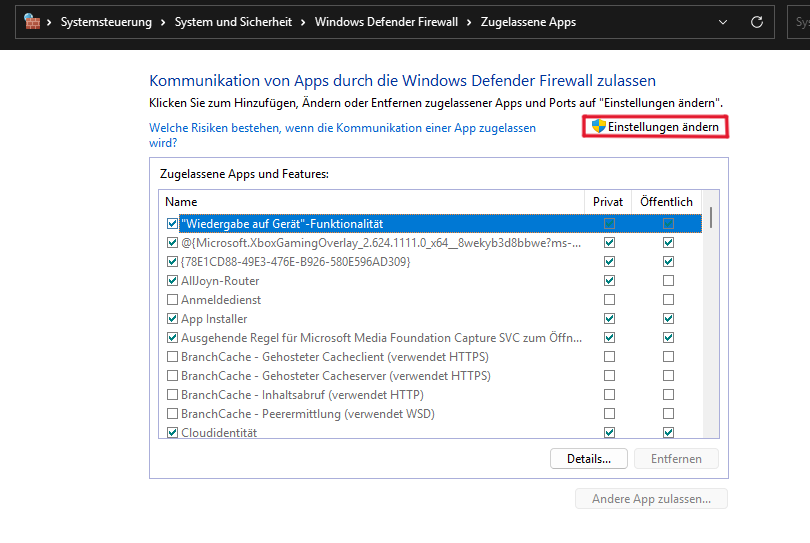Toggle Privat checkbox for AllJoyn-Router
810x543 pixels.
pos(610,281)
